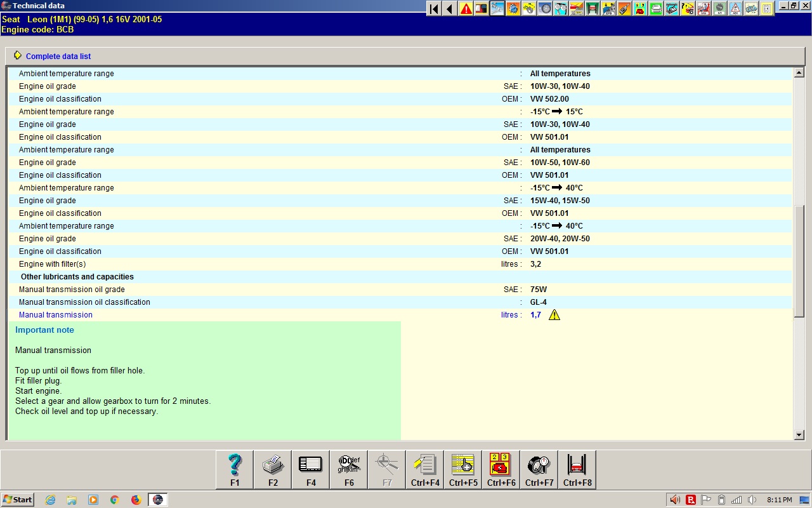Go back with the previous arrow icon
Screen dimensions: 812x508
[450, 9]
